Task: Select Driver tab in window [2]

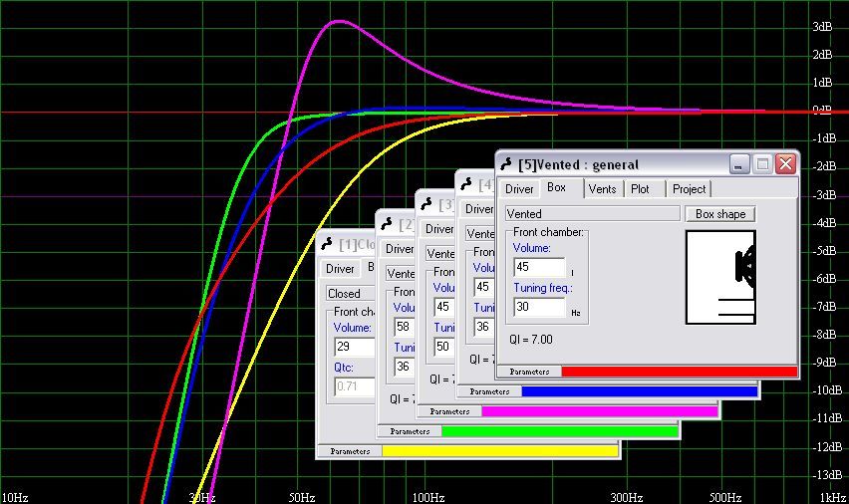Action: (399, 249)
